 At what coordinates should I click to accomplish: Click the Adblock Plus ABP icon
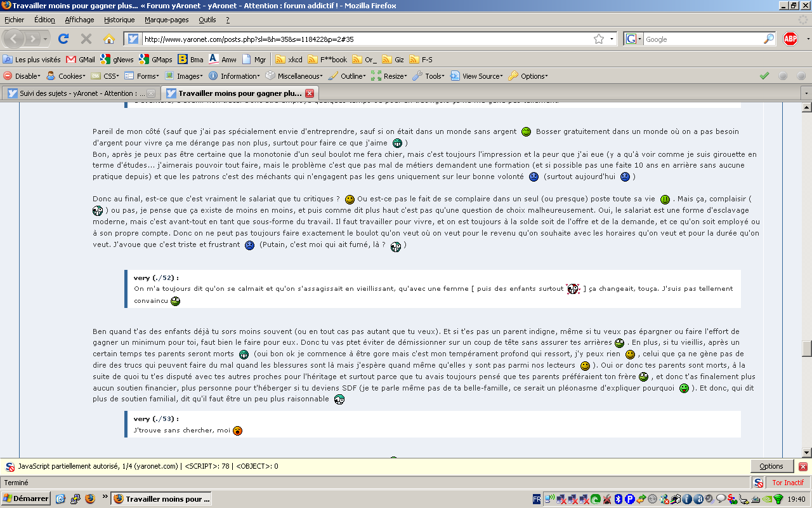pos(790,39)
